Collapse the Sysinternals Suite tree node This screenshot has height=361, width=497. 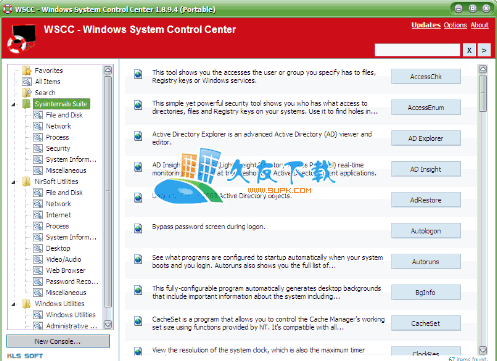click(14, 104)
